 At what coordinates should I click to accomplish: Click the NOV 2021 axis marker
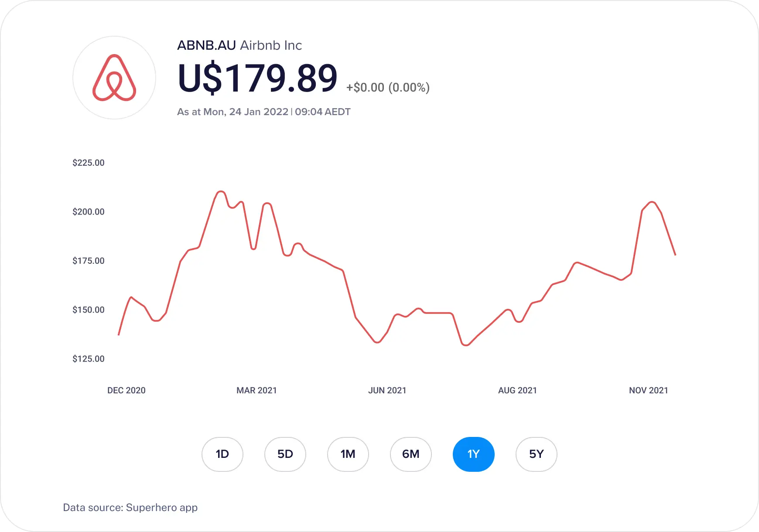click(x=648, y=390)
